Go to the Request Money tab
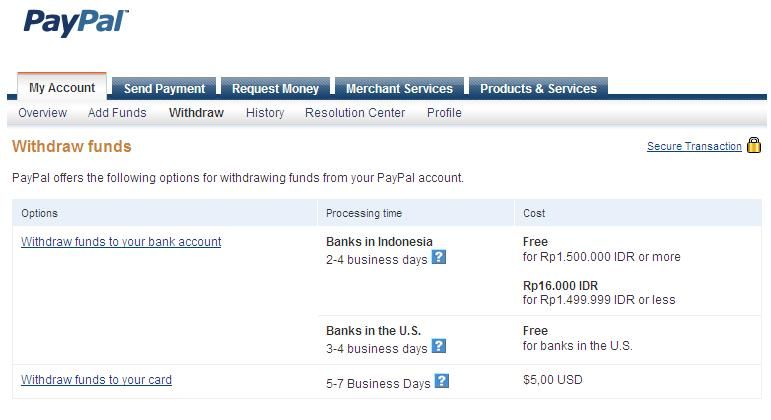771x420 pixels. pos(275,88)
